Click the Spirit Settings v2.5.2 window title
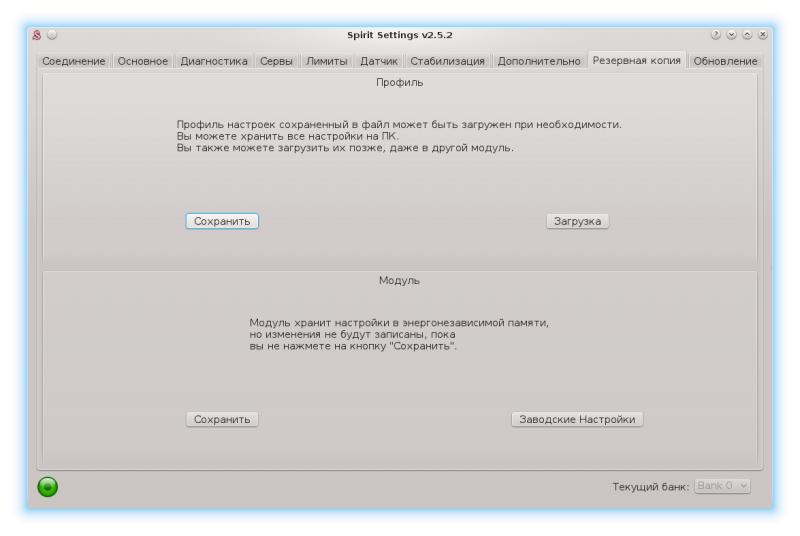800x536 pixels. pos(399,35)
